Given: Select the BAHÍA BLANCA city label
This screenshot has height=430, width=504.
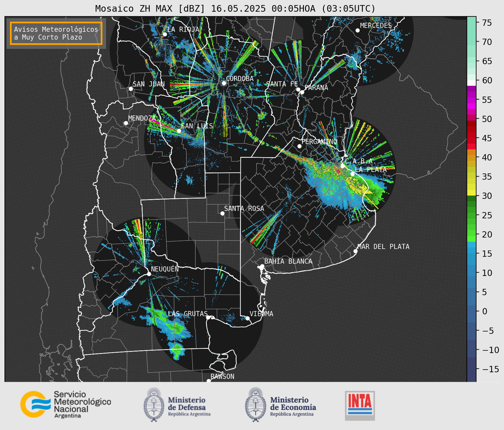Looking at the screenshot, I should (288, 261).
